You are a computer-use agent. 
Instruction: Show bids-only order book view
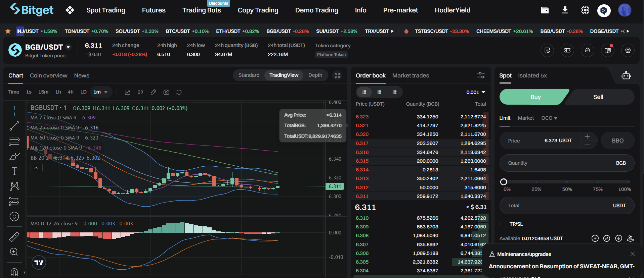point(379,92)
